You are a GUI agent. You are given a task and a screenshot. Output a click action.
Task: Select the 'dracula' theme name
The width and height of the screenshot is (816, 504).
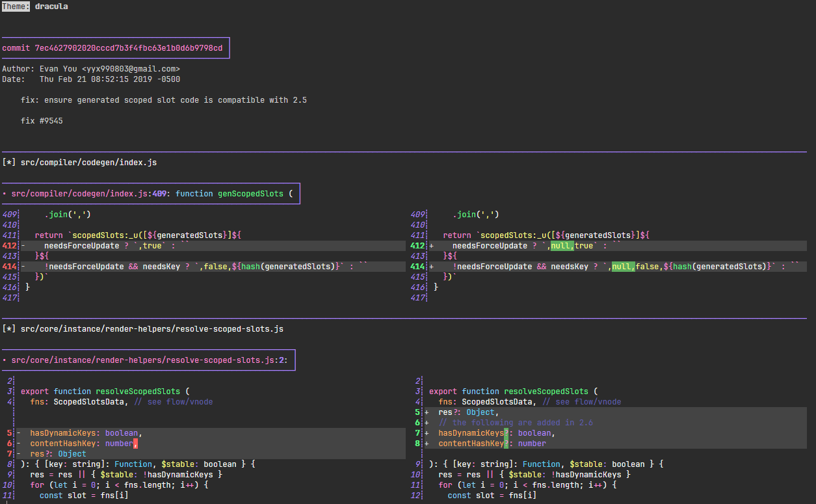pyautogui.click(x=51, y=7)
